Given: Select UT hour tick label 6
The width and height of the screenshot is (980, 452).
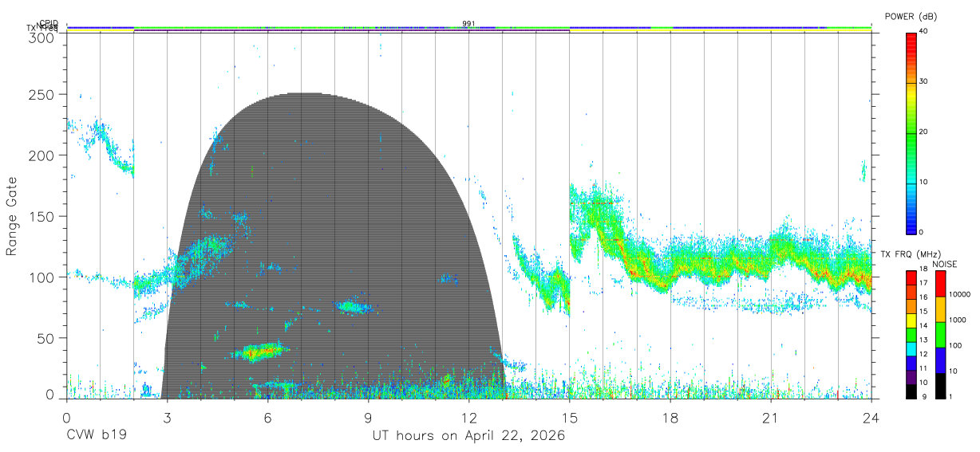Looking at the screenshot, I should pos(267,418).
